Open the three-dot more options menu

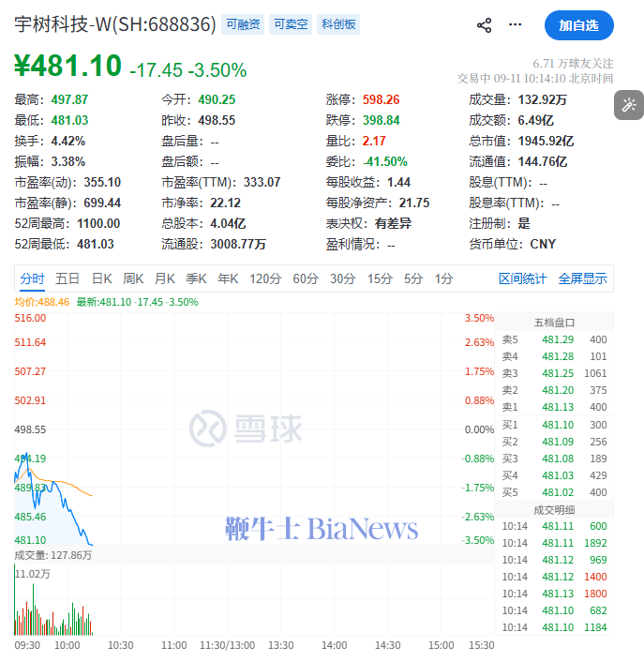tap(515, 25)
